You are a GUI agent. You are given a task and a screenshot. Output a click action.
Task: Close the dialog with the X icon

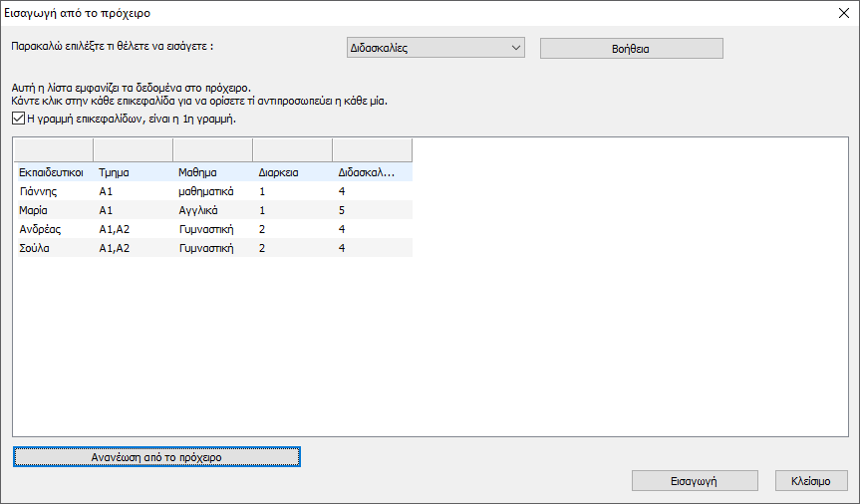(843, 13)
